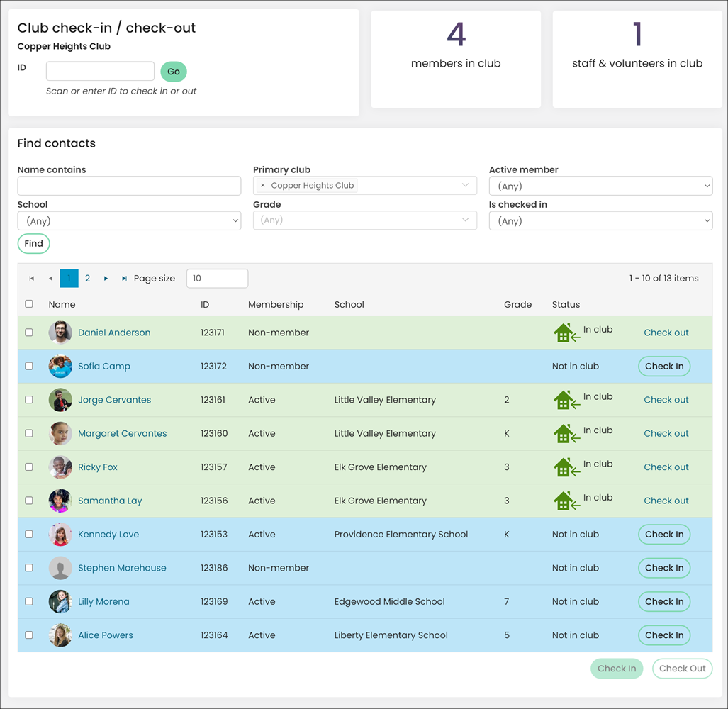Screen dimensions: 728x709
Task: Switch to page 2 of results
Action: (87, 279)
